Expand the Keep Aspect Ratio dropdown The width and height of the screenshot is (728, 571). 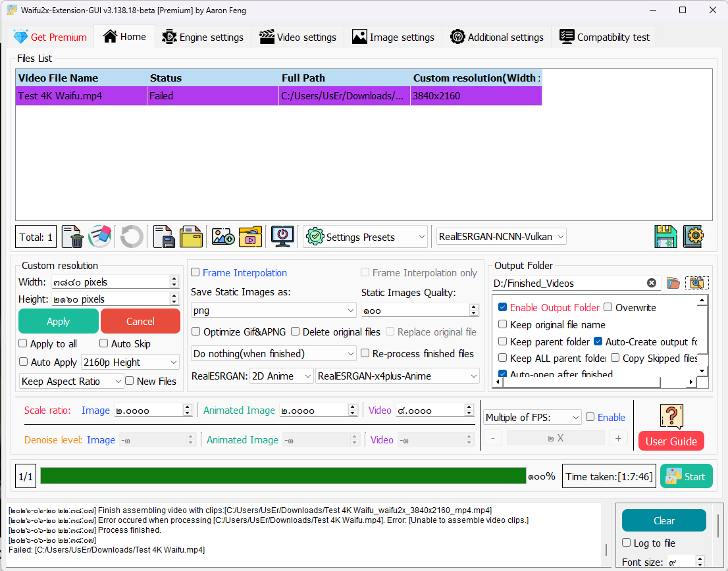point(71,382)
